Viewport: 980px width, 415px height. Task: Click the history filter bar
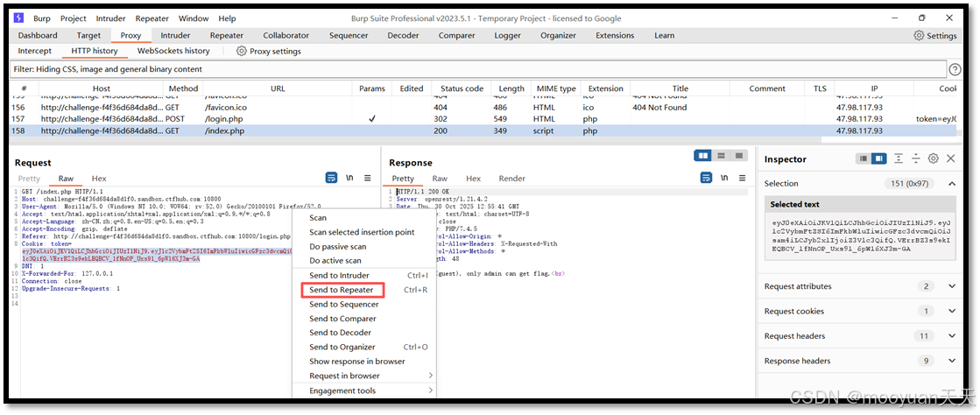(x=479, y=69)
